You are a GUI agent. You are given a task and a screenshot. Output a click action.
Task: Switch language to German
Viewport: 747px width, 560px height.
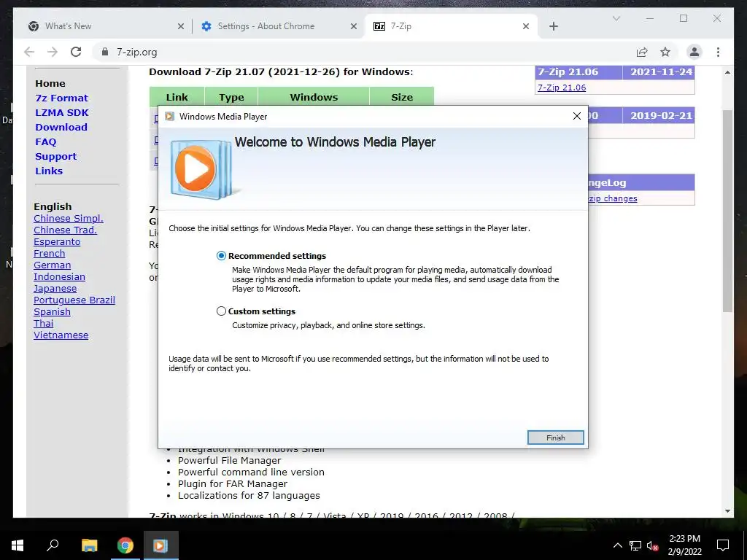(52, 265)
